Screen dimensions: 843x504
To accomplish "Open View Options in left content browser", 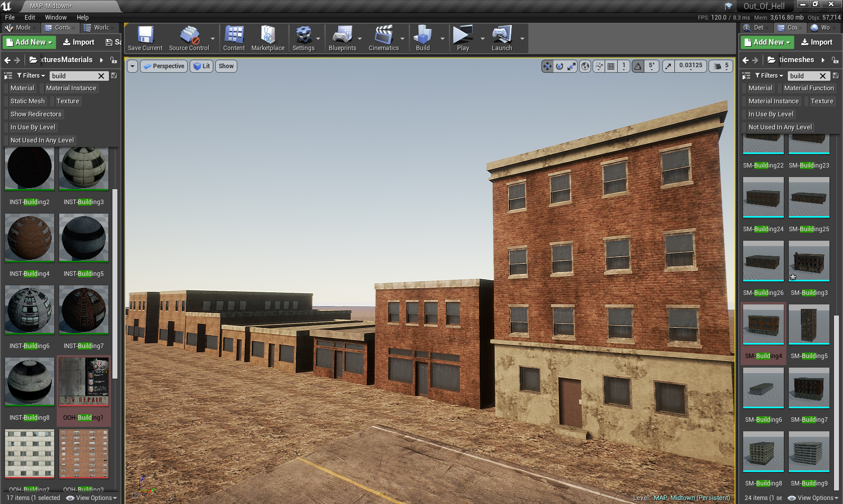I will (x=91, y=498).
